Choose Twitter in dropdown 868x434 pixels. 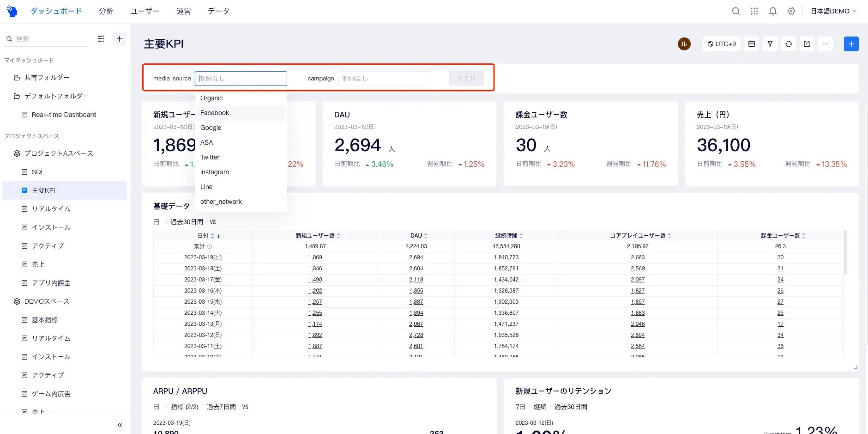click(x=241, y=157)
